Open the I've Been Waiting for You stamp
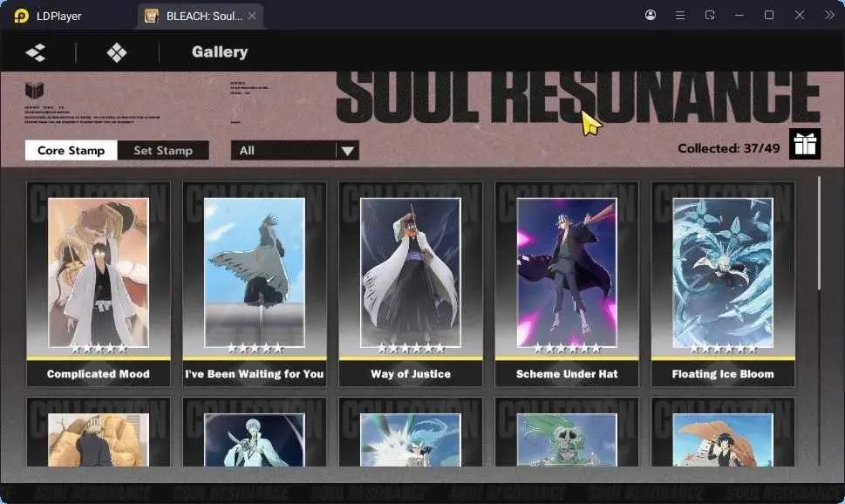Viewport: 845px width, 504px height. click(x=255, y=284)
